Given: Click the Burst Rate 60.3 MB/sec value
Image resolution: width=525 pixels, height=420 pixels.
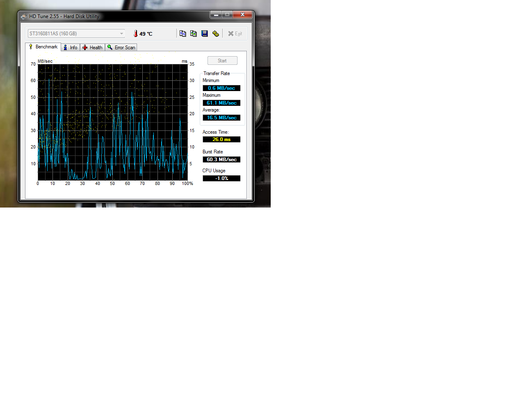Looking at the screenshot, I should (x=221, y=160).
